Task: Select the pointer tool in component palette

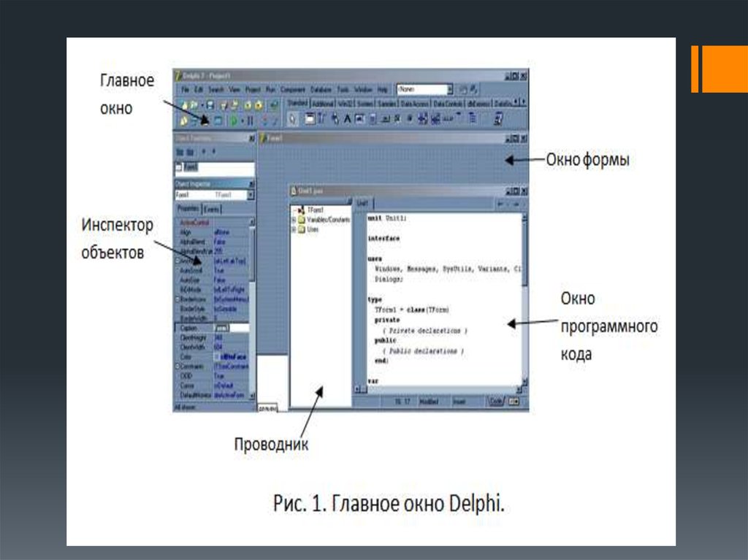Action: click(x=293, y=119)
